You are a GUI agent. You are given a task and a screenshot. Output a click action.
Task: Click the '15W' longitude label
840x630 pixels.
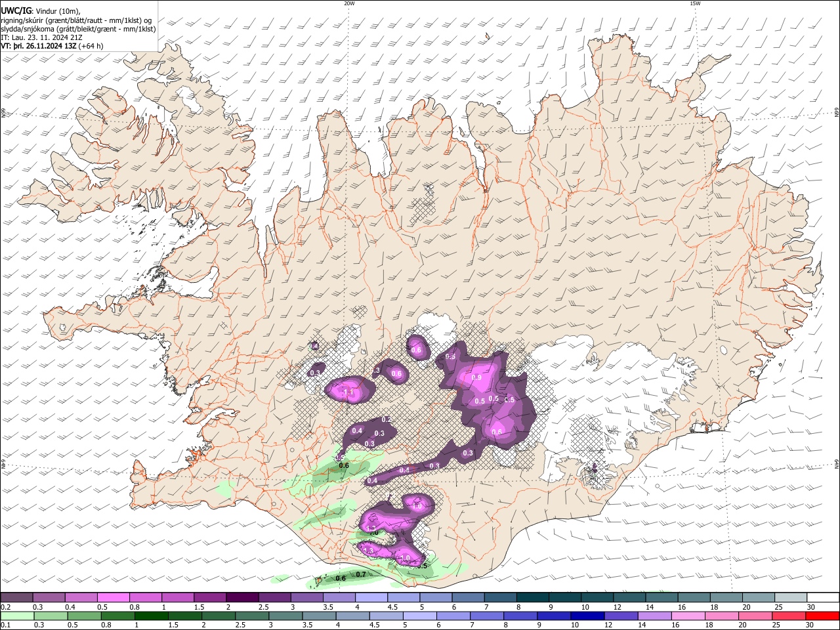[695, 3]
